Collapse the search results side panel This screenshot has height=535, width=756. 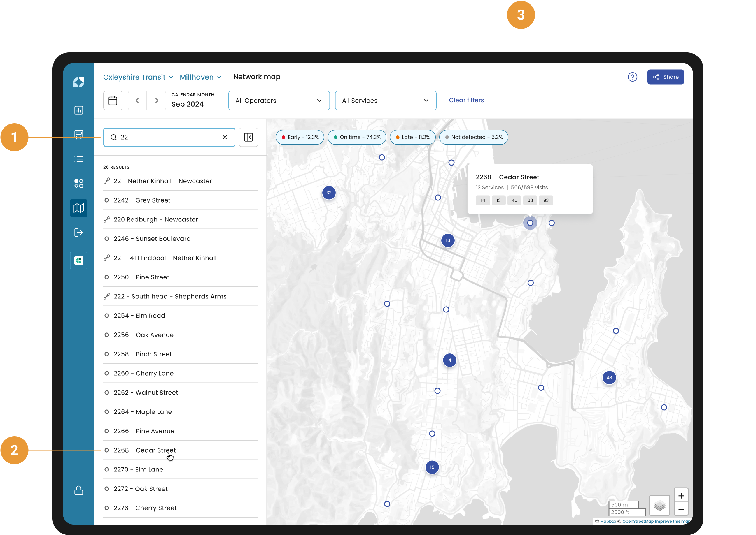coord(248,137)
